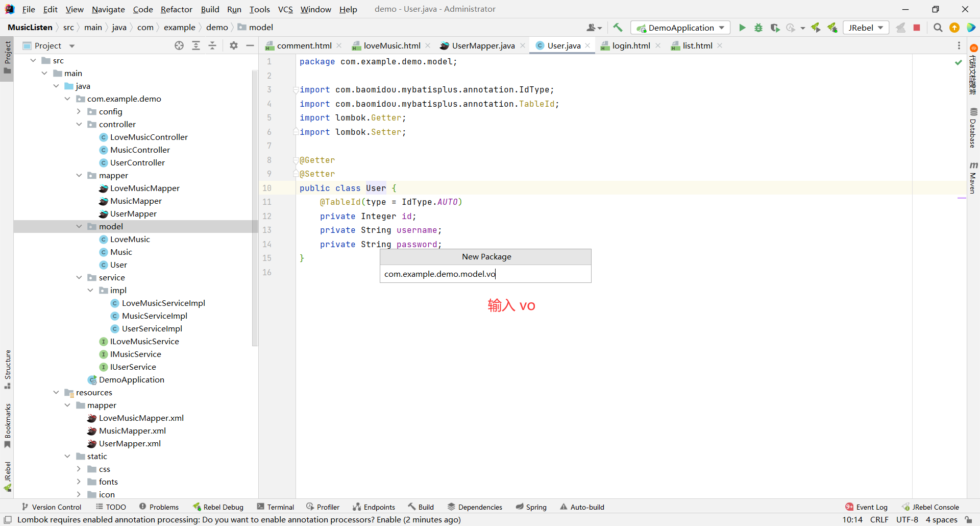Switch to the UserMapper.java tab
This screenshot has width=980, height=526.
click(483, 45)
